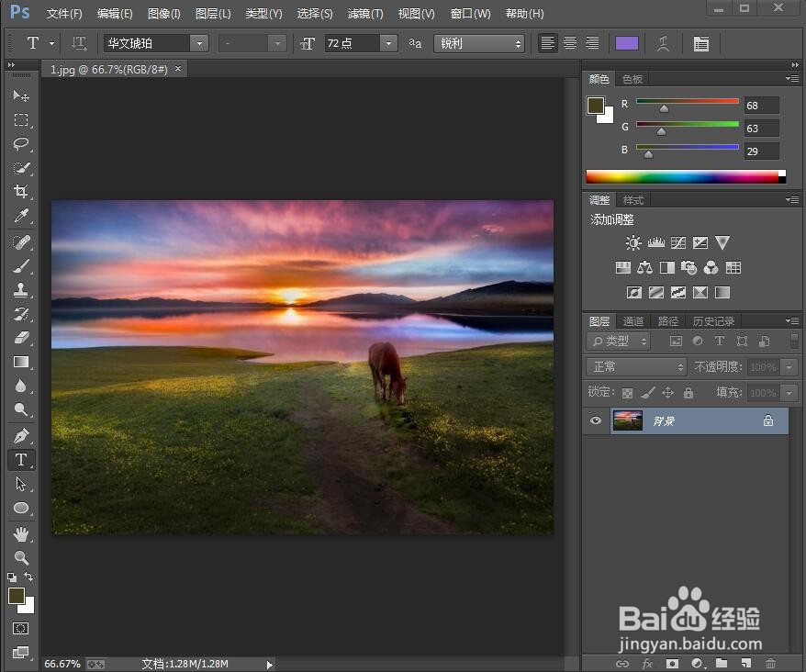Toggle lock all padlock in Layers panel
806x672 pixels.
pyautogui.click(x=688, y=393)
